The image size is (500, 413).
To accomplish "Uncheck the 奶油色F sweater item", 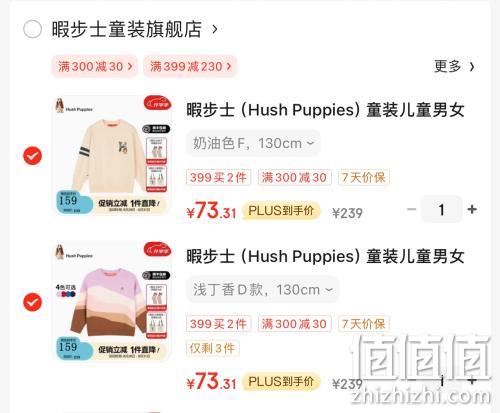I will point(33,156).
